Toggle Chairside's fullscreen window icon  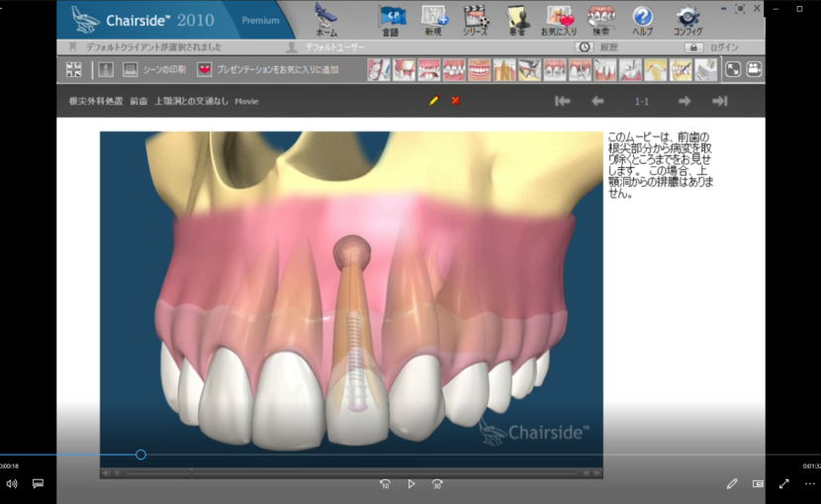[x=740, y=9]
